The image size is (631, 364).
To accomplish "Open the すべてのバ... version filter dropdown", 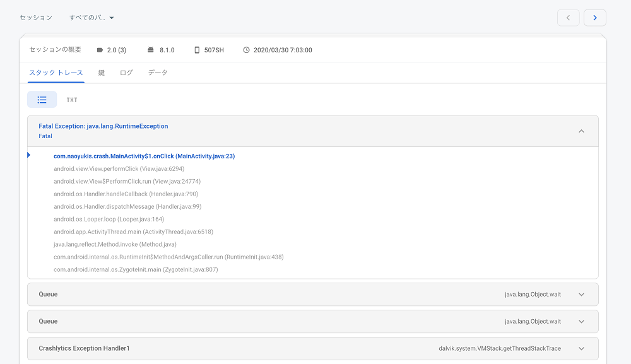I will coord(91,18).
